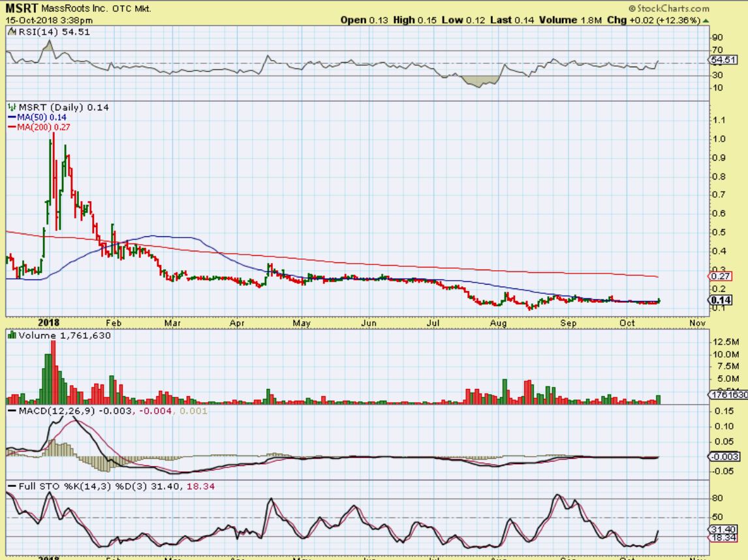Click the Last 0.14 header value
This screenshot has height=560, width=748.
point(512,20)
